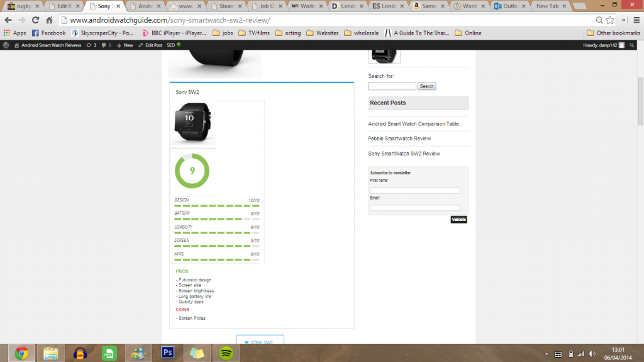
Task: Click the browser back arrow
Action: point(8,20)
